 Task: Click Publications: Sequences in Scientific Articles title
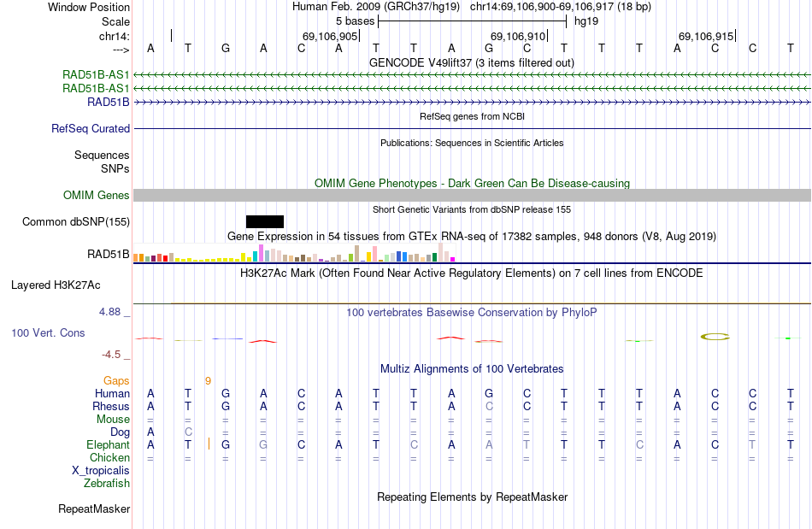coord(472,143)
